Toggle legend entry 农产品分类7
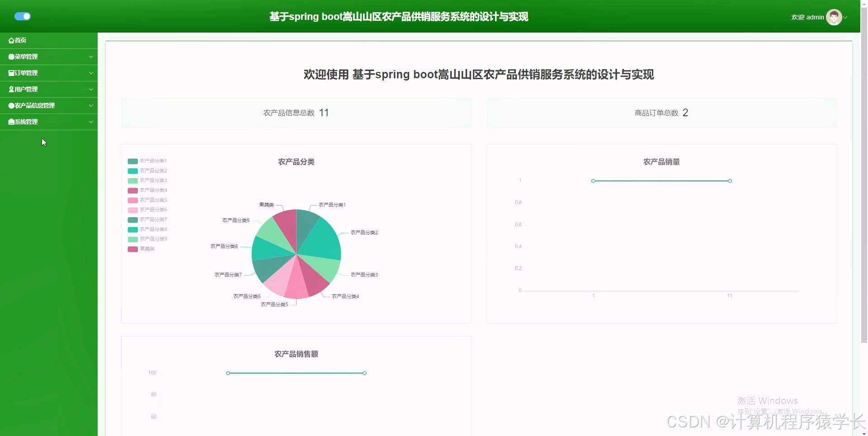Viewport: 868px width, 436px height. 147,220
